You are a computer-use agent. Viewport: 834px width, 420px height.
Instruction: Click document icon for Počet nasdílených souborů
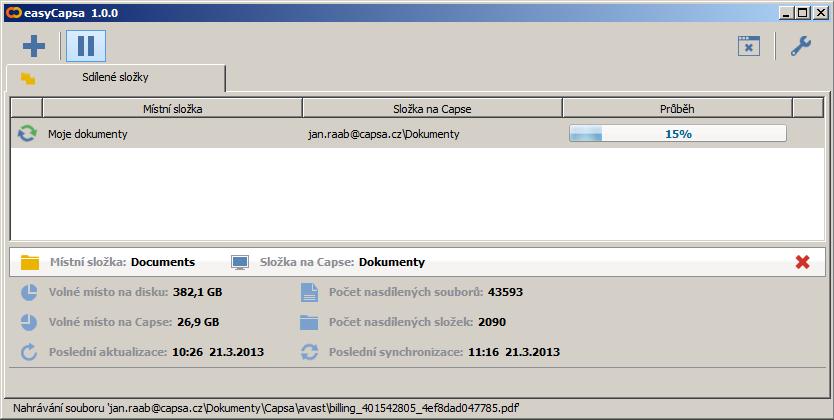(x=309, y=292)
